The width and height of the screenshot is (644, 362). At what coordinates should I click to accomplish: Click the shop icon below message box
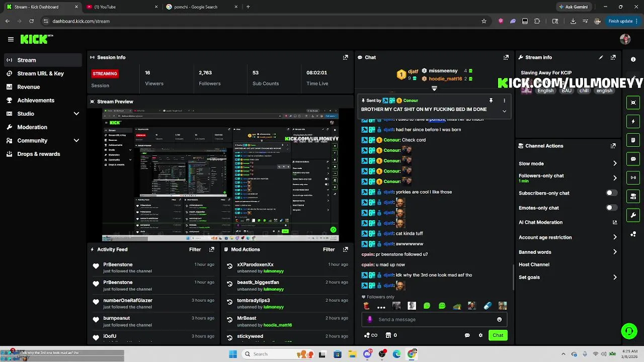tap(388, 335)
